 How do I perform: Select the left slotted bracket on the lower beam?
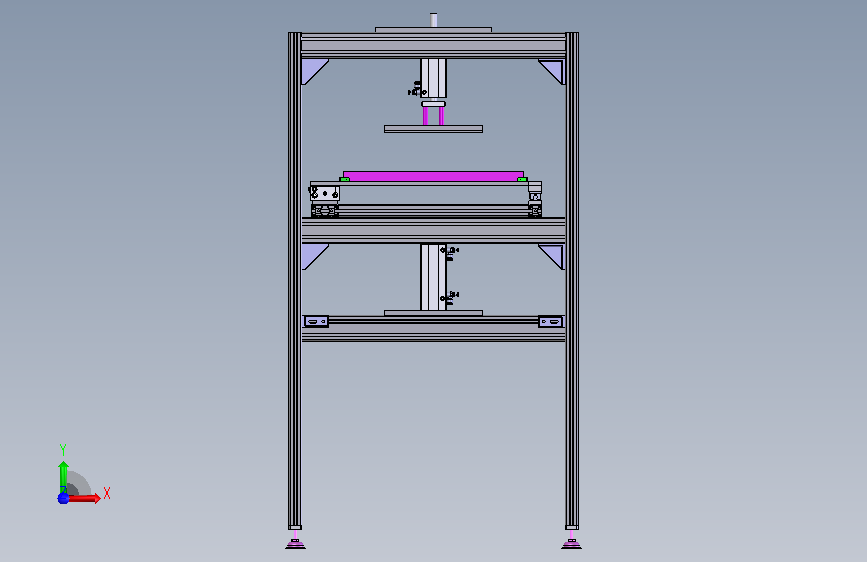pos(316,321)
